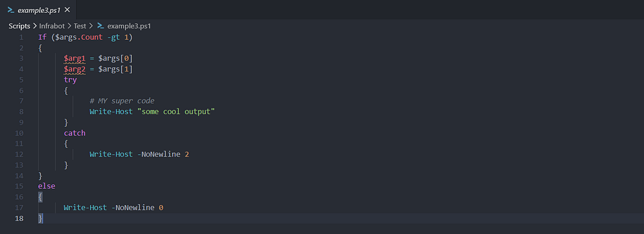Click the chevron after Scripts in the breadcrumb
644x234 pixels.
click(35, 26)
